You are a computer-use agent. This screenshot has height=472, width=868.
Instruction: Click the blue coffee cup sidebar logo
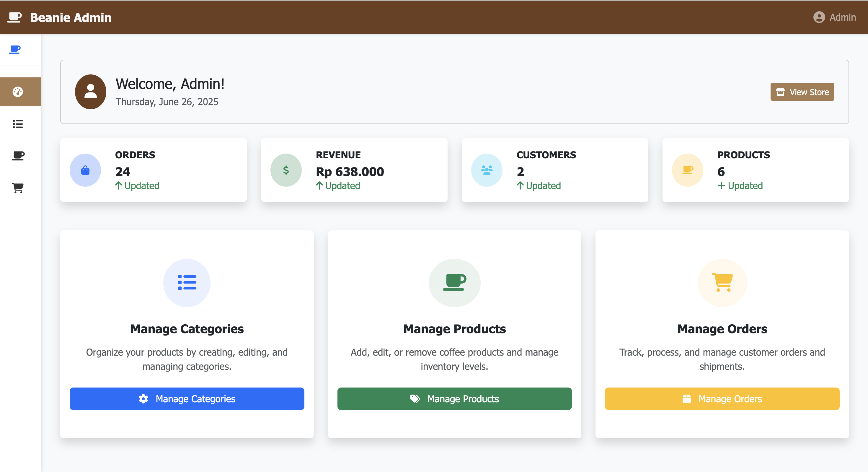15,50
